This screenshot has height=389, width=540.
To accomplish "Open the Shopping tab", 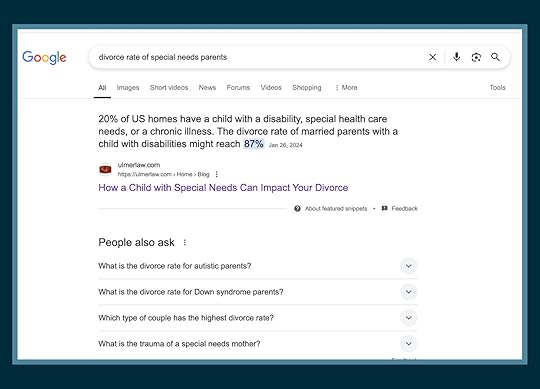I will [307, 87].
